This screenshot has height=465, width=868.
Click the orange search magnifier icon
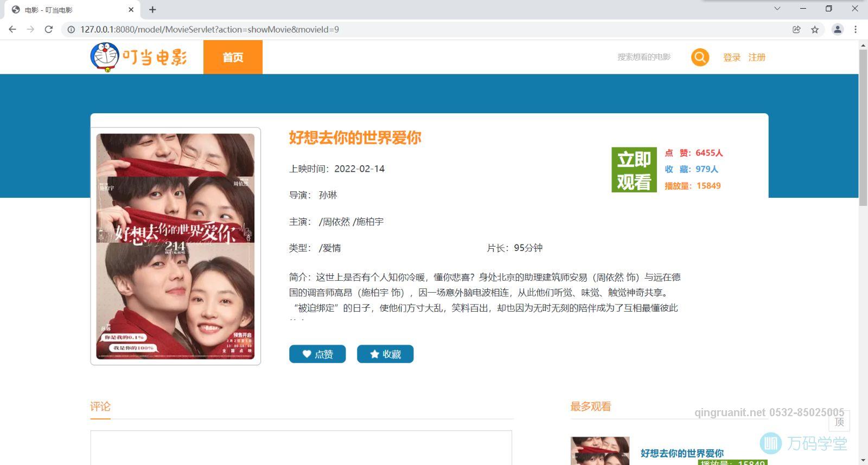[700, 57]
